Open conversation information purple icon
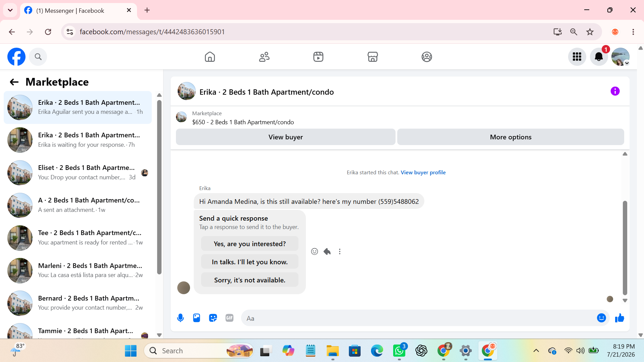The width and height of the screenshot is (644, 362). click(x=615, y=91)
